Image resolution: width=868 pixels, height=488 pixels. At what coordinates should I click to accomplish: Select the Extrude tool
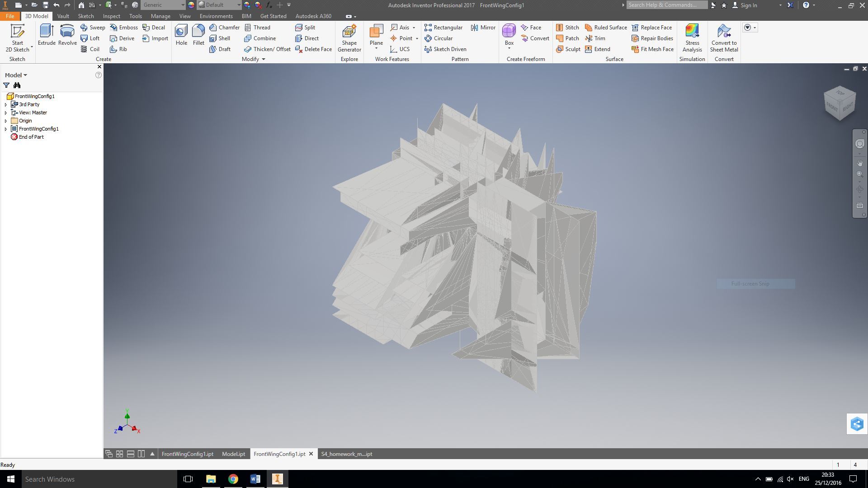coord(47,35)
